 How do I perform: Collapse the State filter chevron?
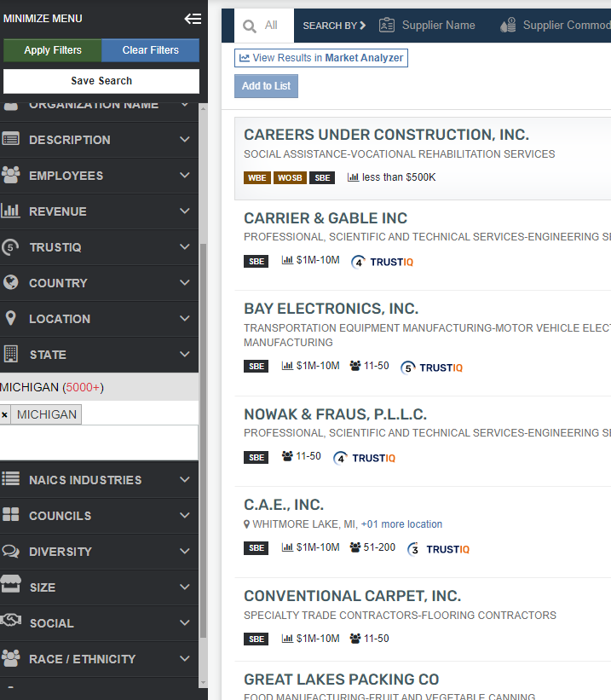[x=185, y=354]
